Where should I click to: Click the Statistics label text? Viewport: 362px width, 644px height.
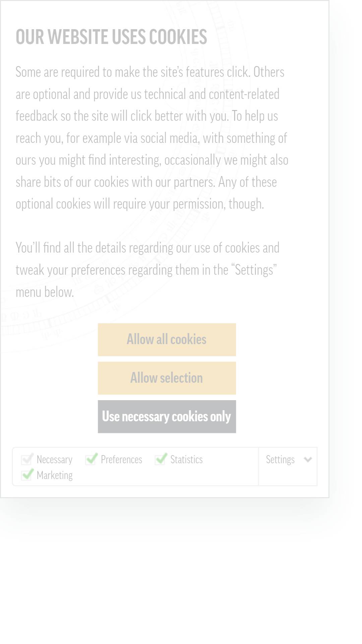186,459
